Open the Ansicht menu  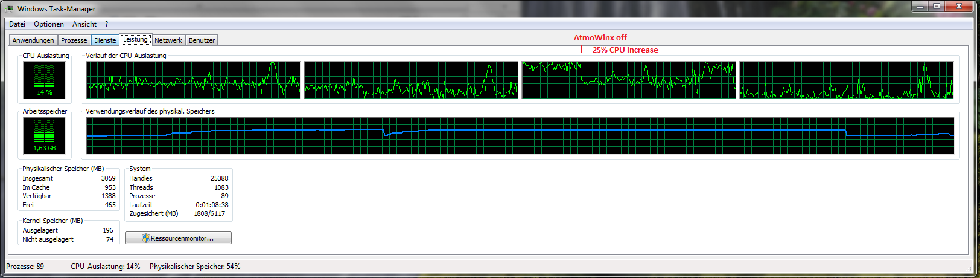point(84,24)
